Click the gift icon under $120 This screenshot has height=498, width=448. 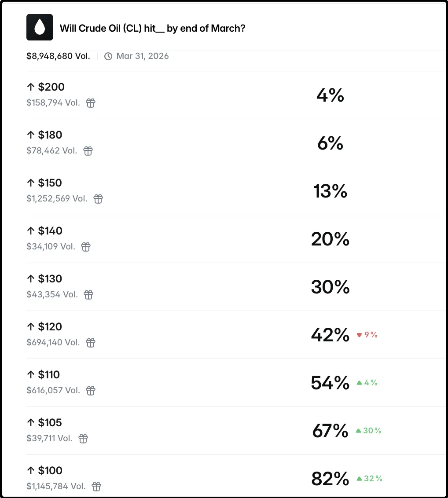(x=91, y=343)
